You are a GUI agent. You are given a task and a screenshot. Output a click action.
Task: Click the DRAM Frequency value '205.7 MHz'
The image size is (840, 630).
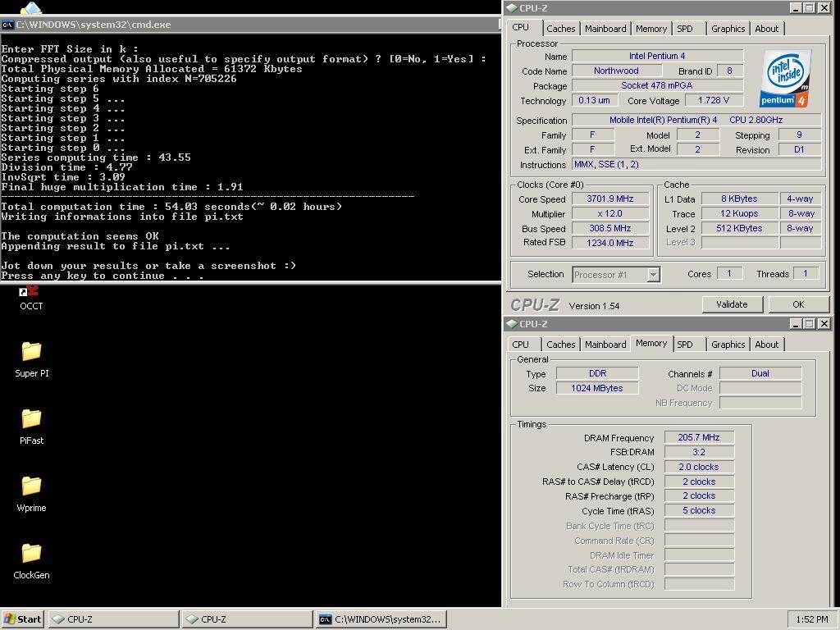coord(699,438)
